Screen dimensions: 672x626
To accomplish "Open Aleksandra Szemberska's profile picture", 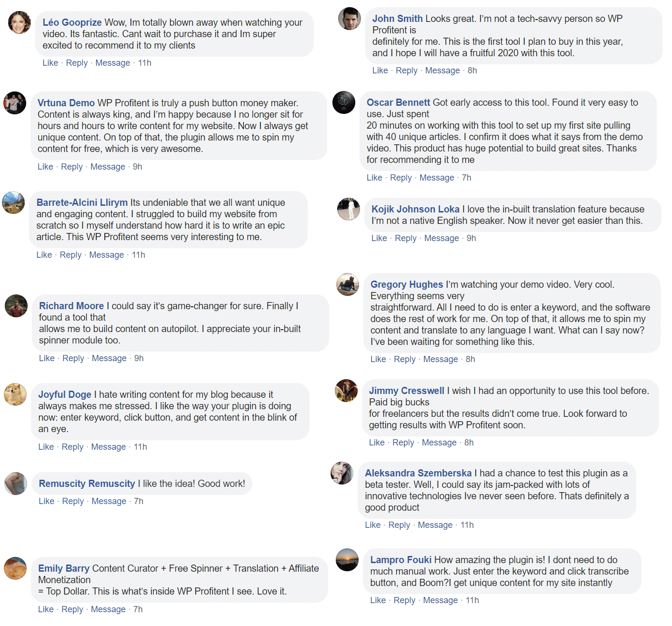I will 342,473.
